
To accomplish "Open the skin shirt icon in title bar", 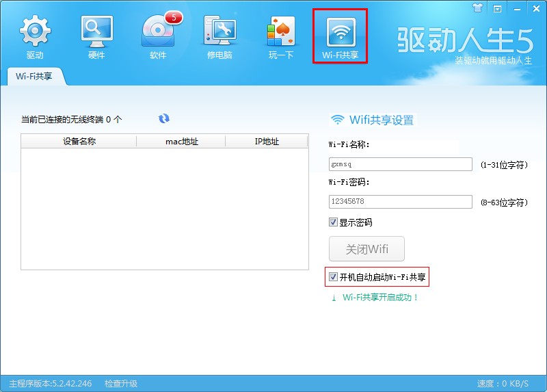I will click(x=477, y=8).
